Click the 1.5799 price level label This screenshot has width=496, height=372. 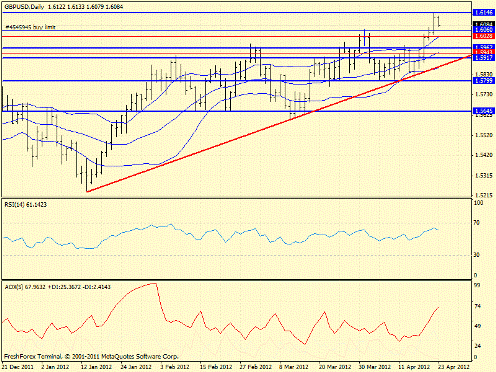point(484,80)
